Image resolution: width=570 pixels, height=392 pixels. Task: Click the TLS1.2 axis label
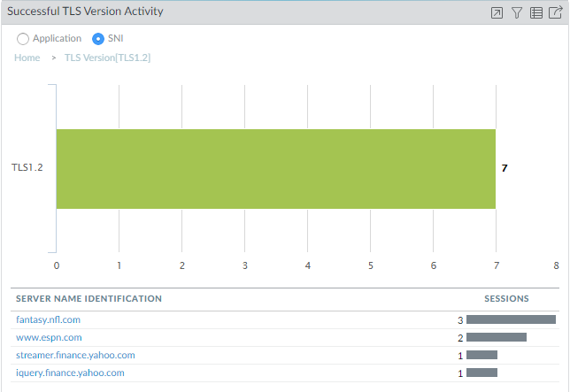27,166
